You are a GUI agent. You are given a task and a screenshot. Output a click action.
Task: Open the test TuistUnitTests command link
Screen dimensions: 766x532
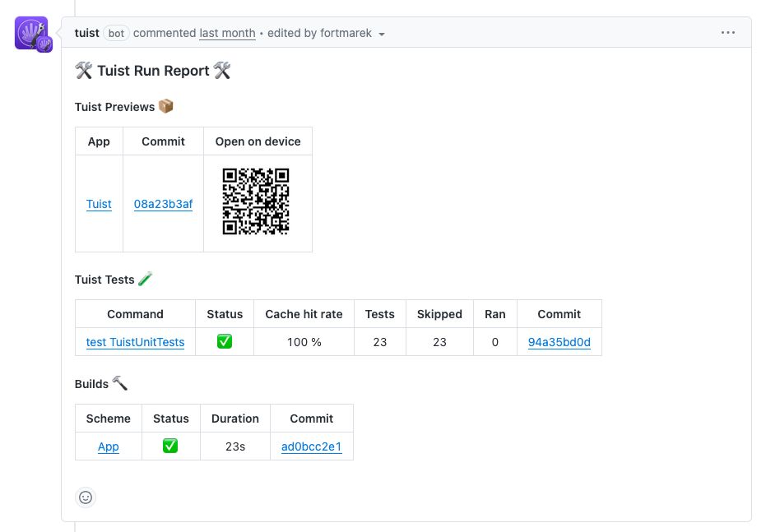tap(135, 342)
